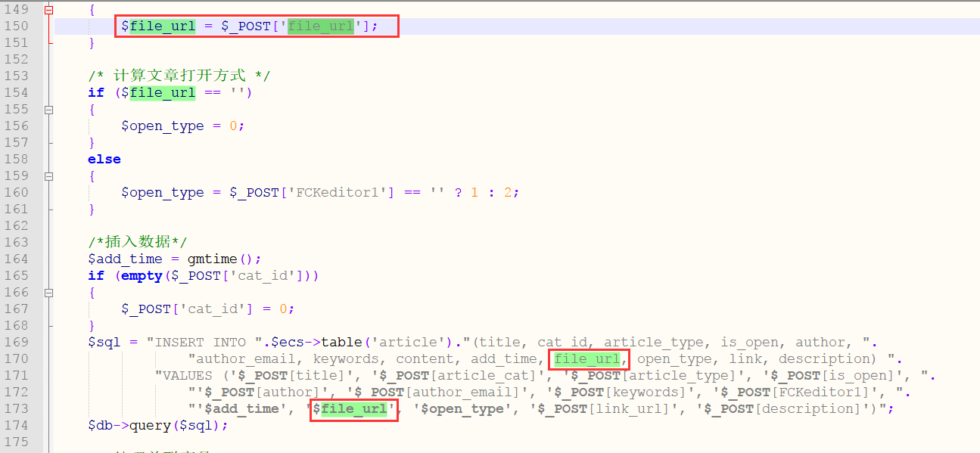The width and height of the screenshot is (980, 453).
Task: Select line number 169 in the gutter
Action: coord(16,342)
